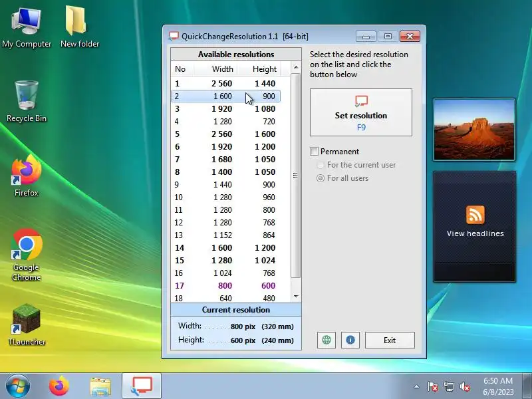Click the network tray icon
This screenshot has width=532, height=399.
tap(448, 386)
